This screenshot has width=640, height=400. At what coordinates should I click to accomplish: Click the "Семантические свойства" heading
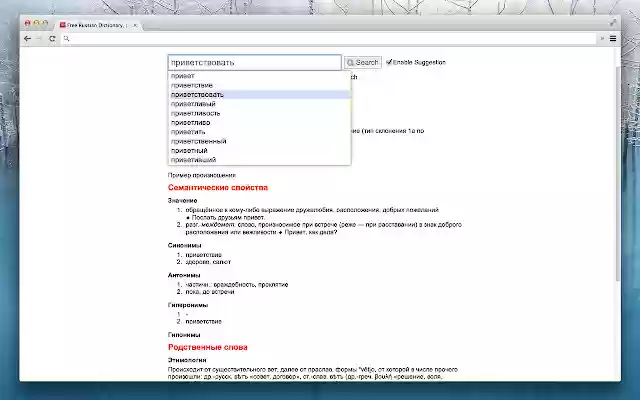(218, 187)
